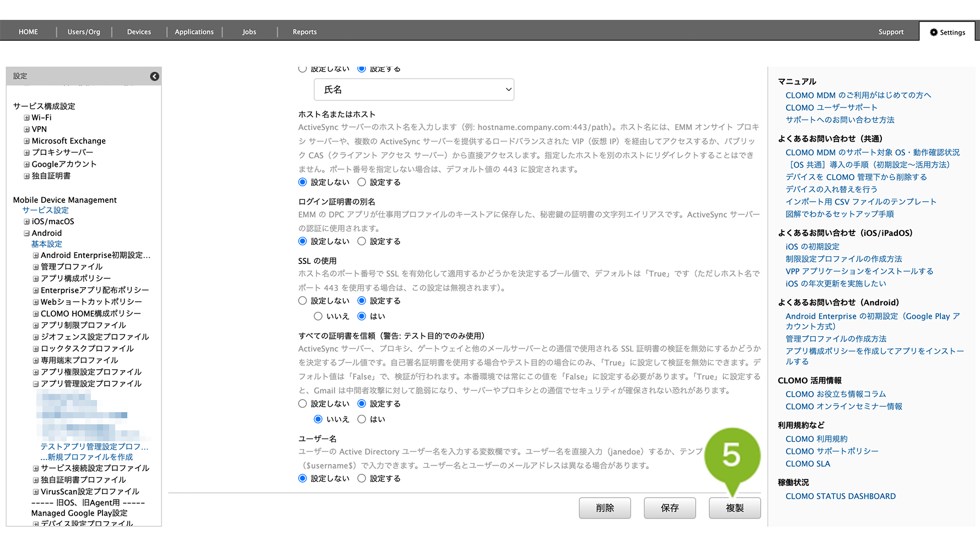The image size is (980, 551).
Task: Expand the iOS/macOS node plus icon
Action: pyautogui.click(x=26, y=222)
